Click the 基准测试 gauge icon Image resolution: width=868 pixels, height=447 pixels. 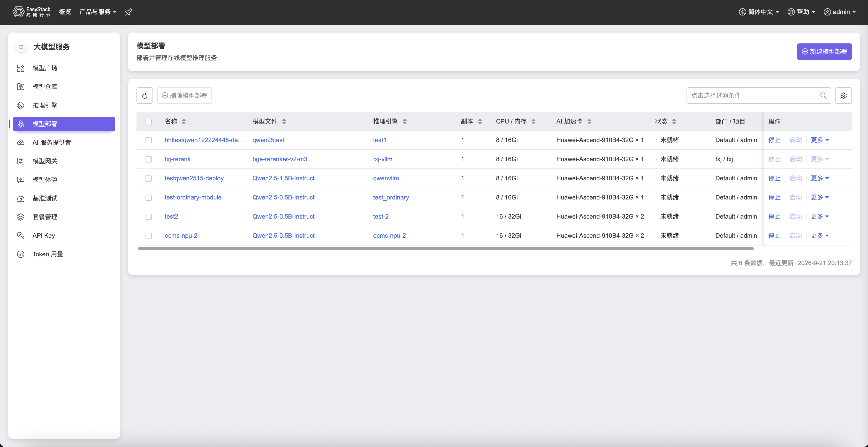[21, 198]
